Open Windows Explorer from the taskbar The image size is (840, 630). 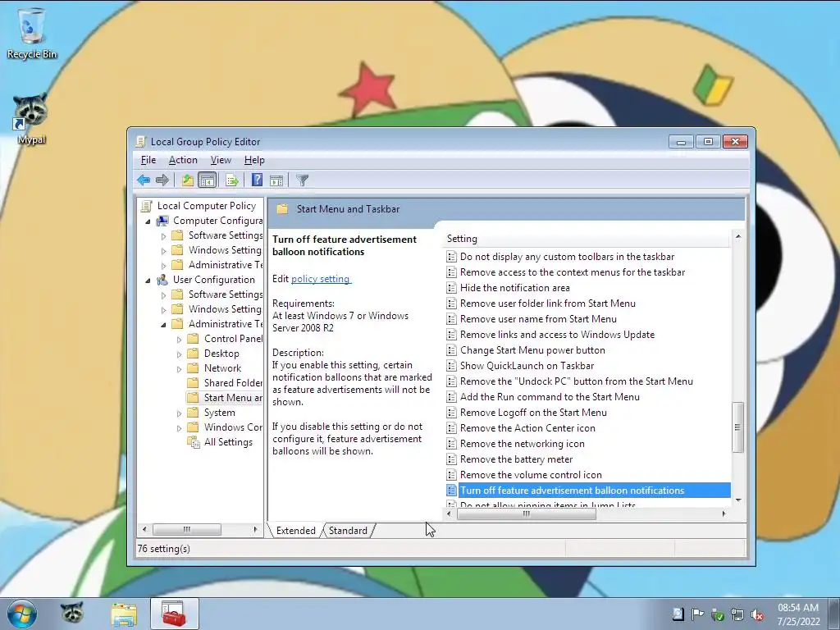124,614
